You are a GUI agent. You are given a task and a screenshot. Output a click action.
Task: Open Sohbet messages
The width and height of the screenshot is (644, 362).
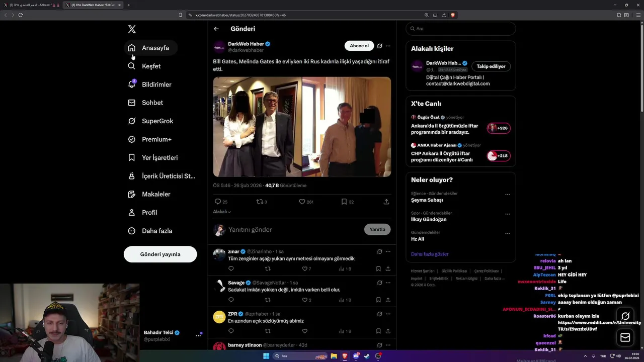[145, 103]
